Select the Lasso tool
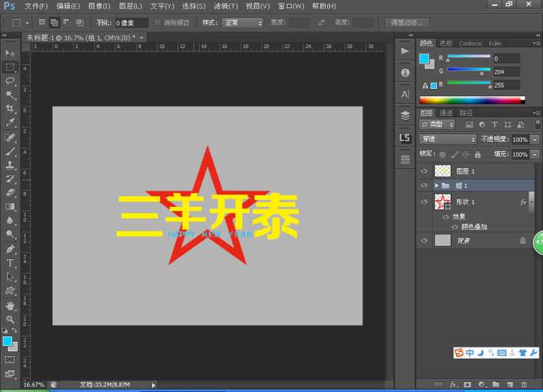This screenshot has height=392, width=543. (10, 81)
